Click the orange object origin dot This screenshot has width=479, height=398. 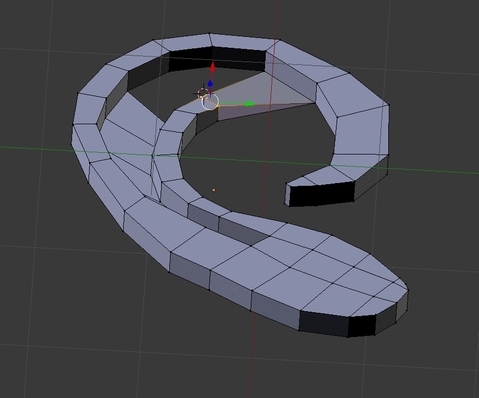point(214,190)
